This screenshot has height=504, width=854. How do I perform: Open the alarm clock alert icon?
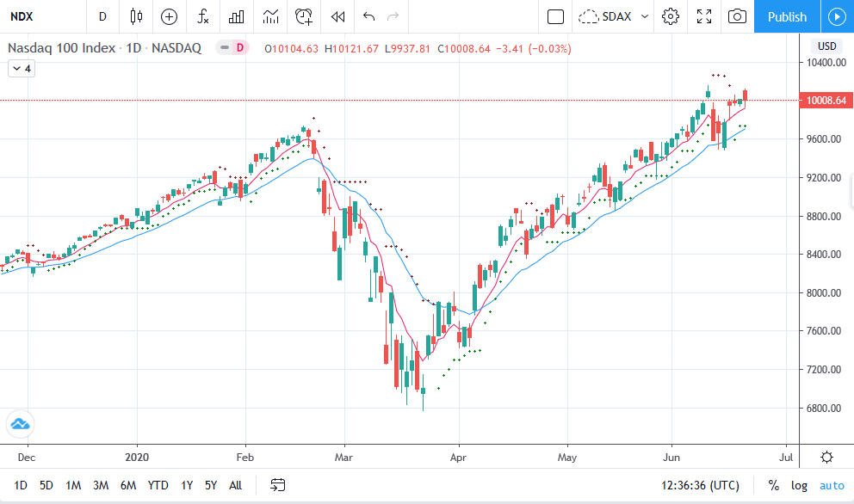point(304,16)
